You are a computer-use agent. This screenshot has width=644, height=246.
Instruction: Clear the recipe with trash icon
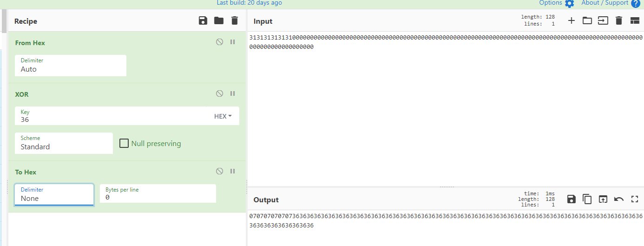(x=235, y=20)
